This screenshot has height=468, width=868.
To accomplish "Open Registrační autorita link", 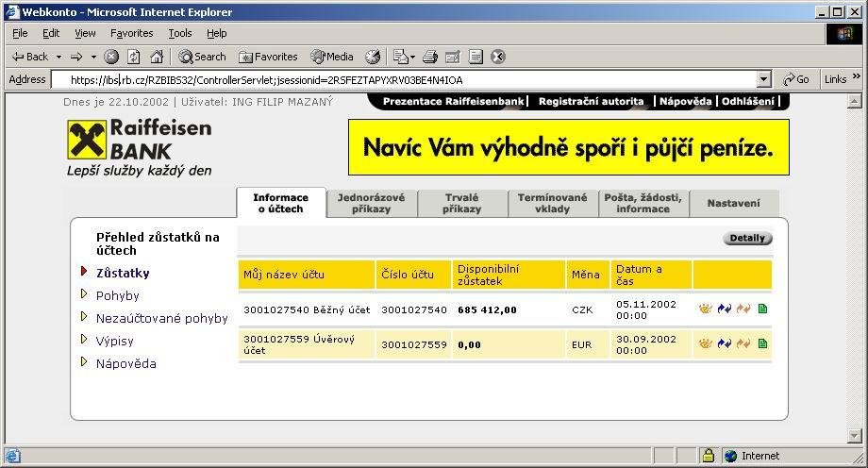I will (x=592, y=101).
